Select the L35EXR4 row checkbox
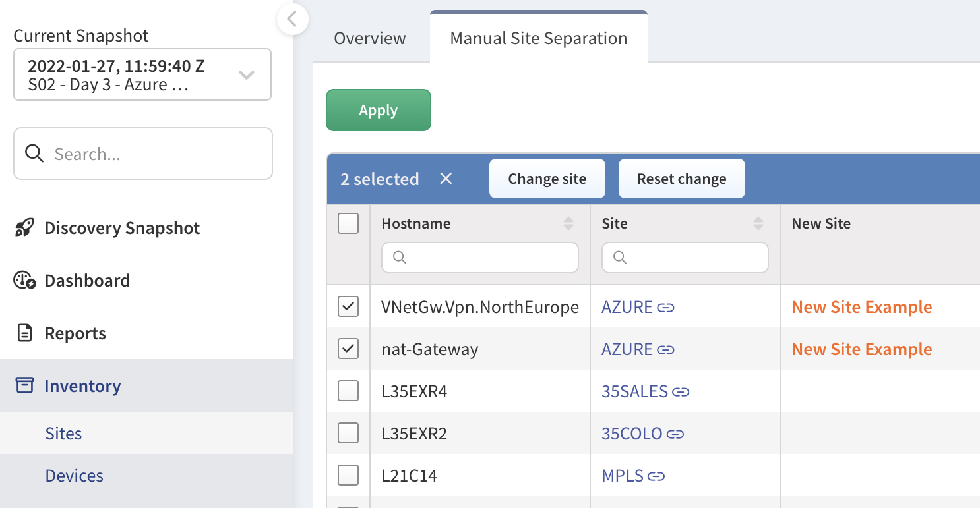 point(348,391)
